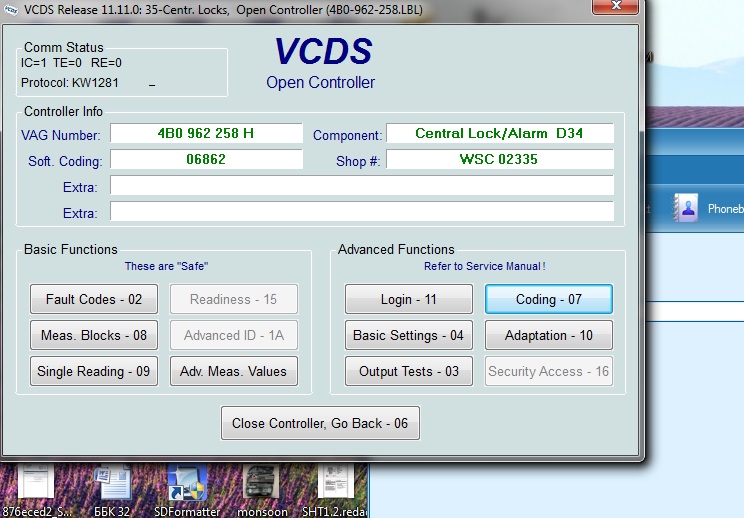
Task: Open Adv. Meas. Values
Action: tap(234, 371)
